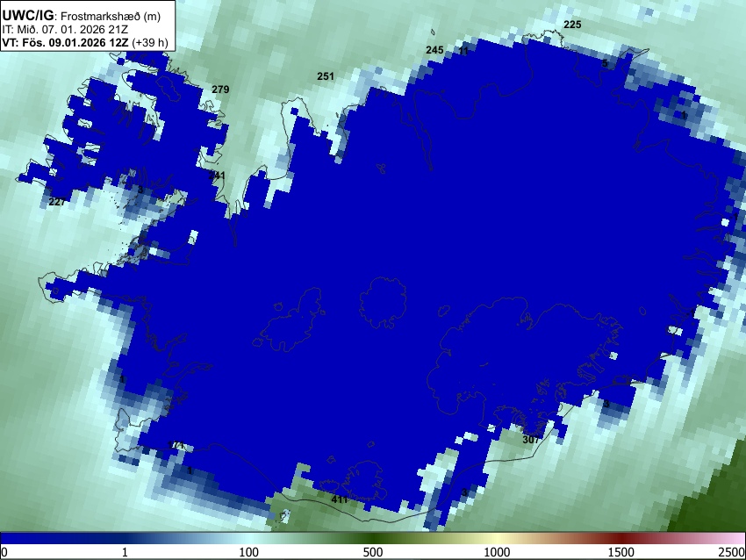This screenshot has width=746, height=560.
Task: Click the 227 value on the map
Action: point(57,202)
